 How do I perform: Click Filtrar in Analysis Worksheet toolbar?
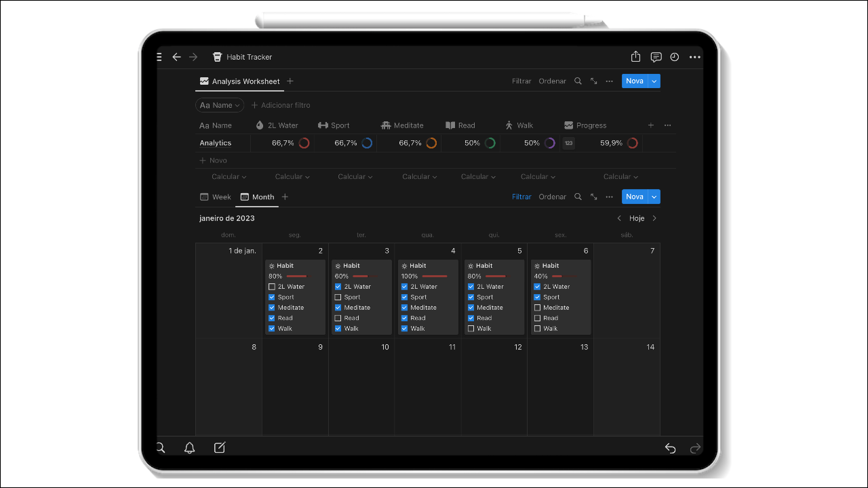click(521, 81)
